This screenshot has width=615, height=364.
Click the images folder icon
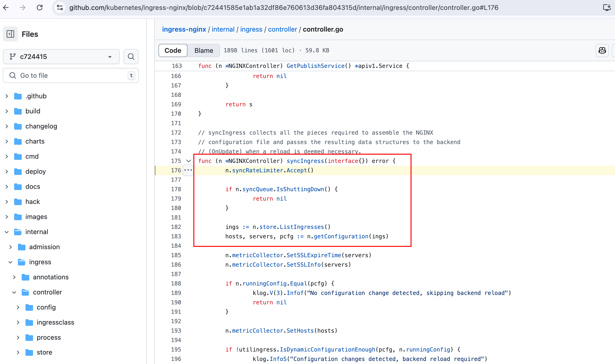click(18, 217)
